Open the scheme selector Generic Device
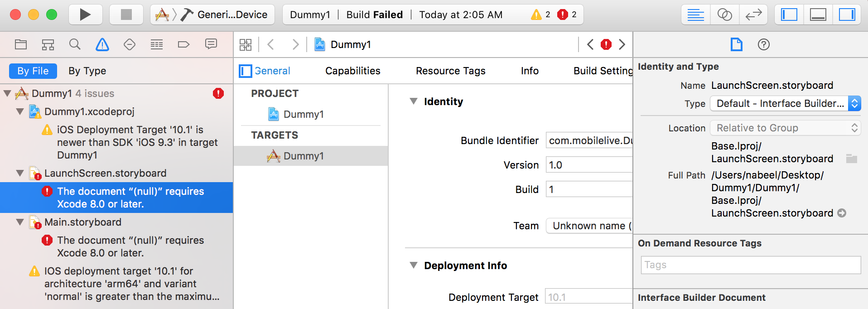 point(212,14)
